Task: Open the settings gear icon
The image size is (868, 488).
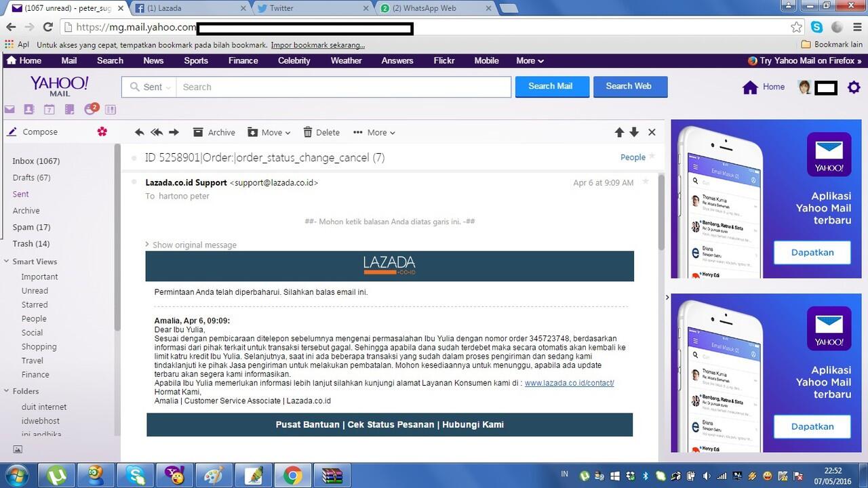Action: coord(854,87)
